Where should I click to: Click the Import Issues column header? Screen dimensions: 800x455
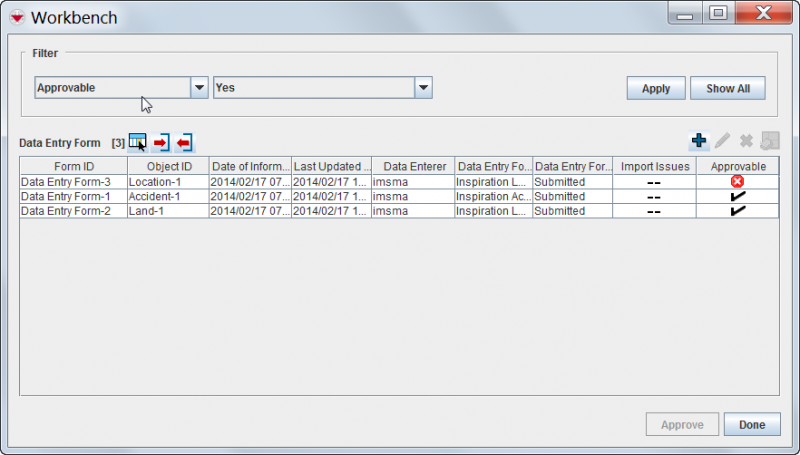click(655, 166)
